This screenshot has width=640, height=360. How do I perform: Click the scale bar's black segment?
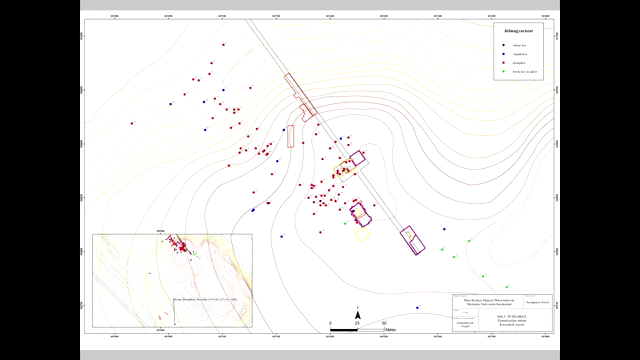(x=344, y=329)
